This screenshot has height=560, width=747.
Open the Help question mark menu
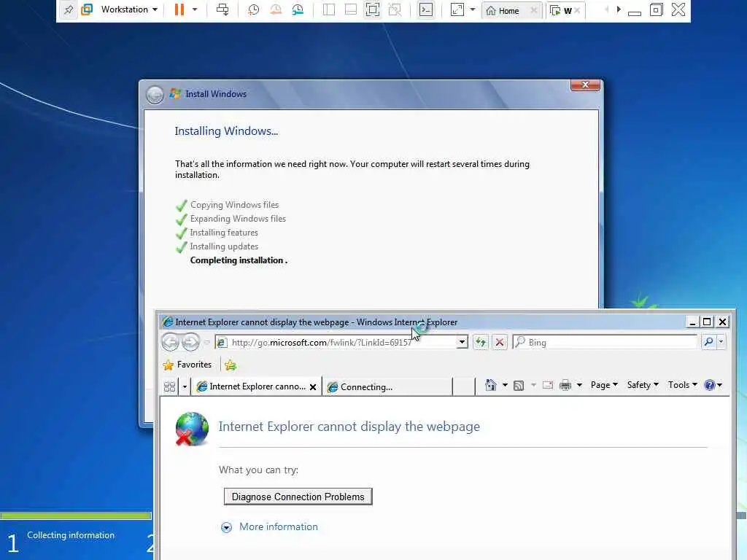tap(713, 385)
